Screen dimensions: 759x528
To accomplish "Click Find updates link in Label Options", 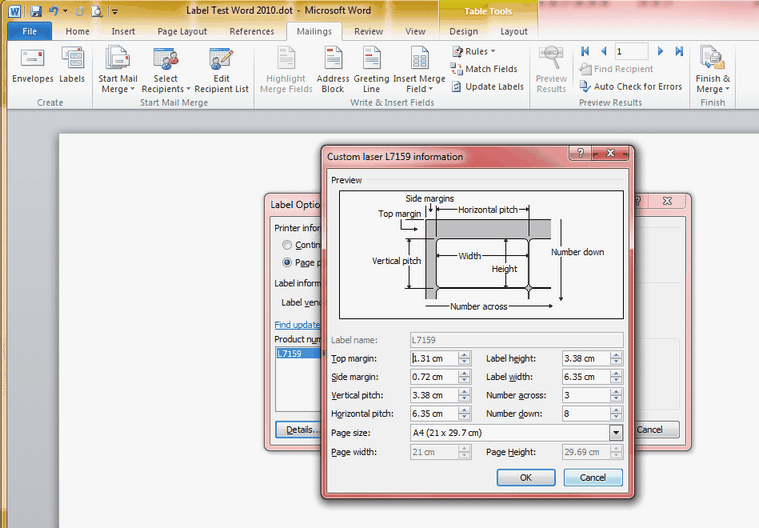I will point(297,325).
